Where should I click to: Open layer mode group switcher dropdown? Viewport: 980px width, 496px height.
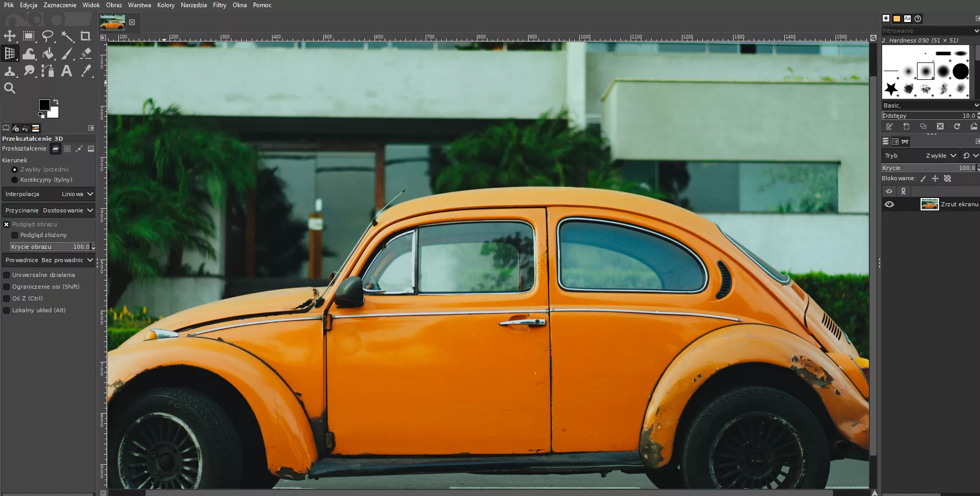(x=970, y=156)
